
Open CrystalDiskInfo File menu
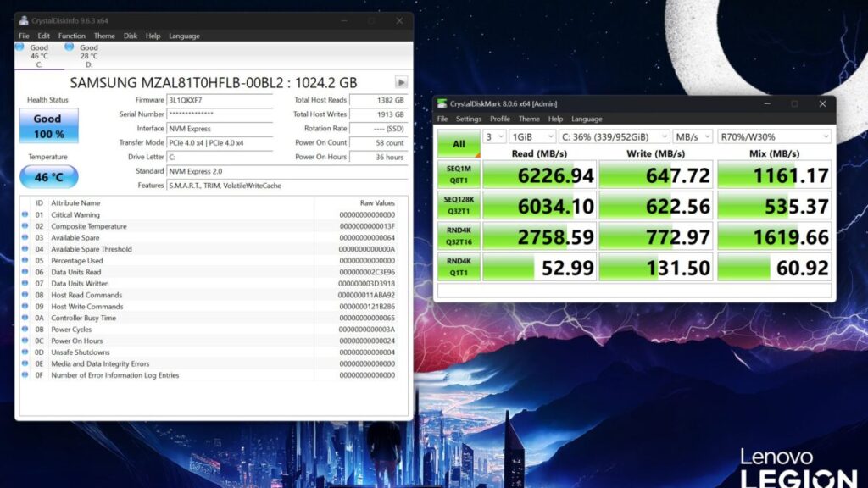click(x=24, y=36)
